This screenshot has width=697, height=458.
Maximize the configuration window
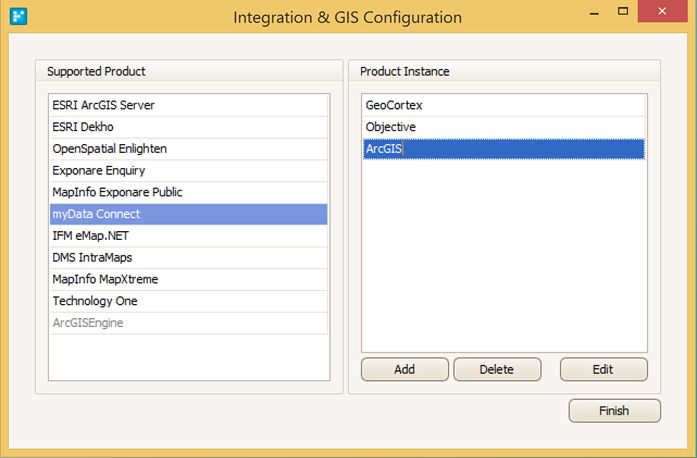(623, 12)
